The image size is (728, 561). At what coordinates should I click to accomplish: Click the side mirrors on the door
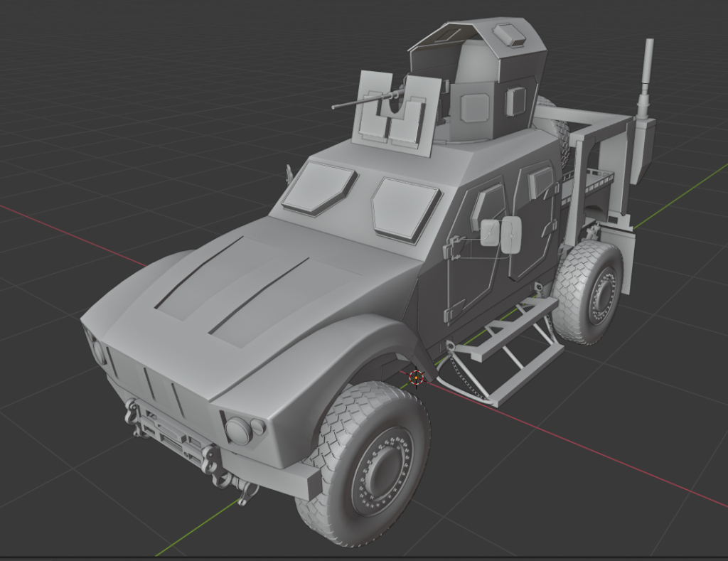point(500,233)
